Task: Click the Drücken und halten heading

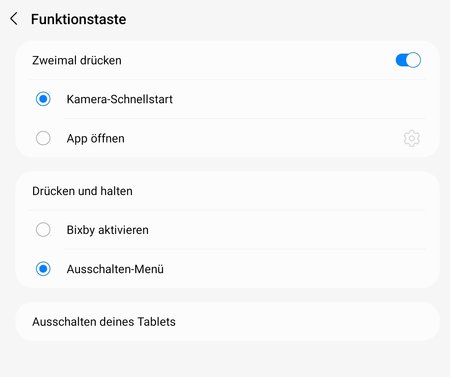Action: (x=82, y=191)
